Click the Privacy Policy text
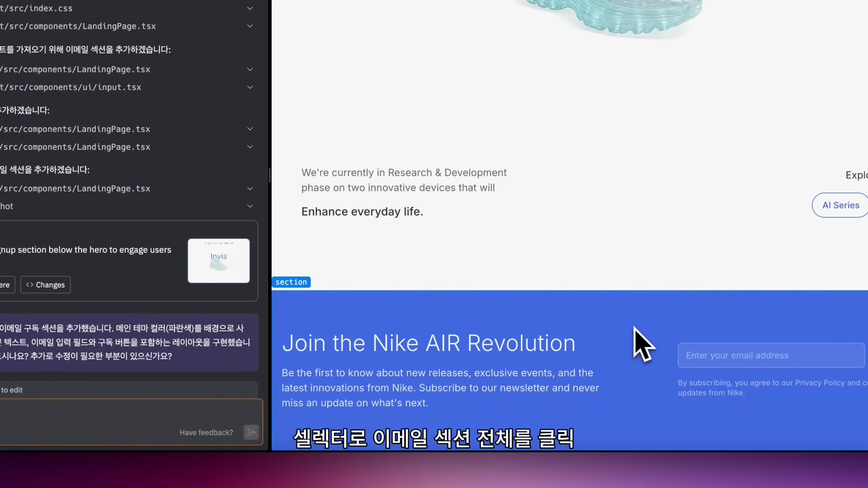The image size is (868, 488). pyautogui.click(x=820, y=383)
